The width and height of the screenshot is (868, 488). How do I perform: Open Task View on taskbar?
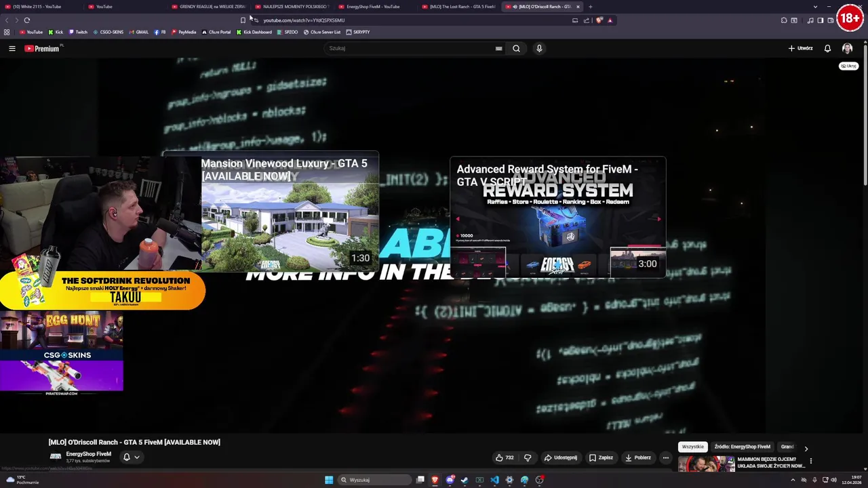point(420,480)
